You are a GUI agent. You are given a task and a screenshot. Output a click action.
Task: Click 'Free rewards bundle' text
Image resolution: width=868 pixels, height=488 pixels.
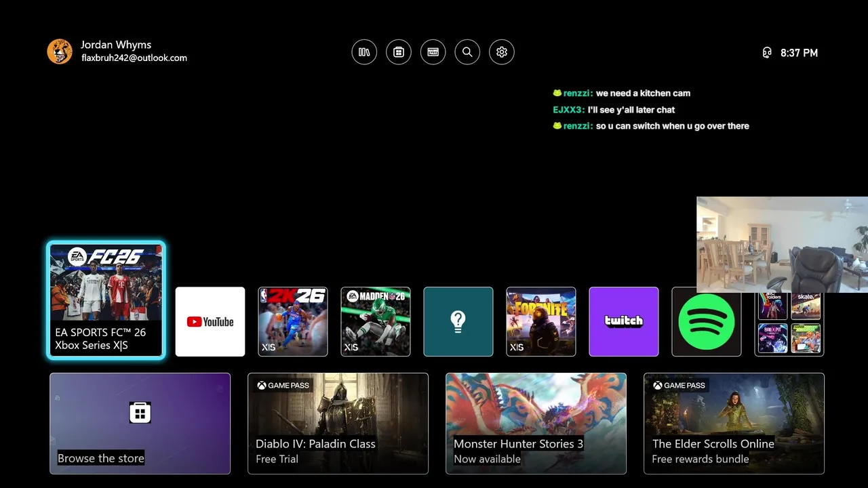click(700, 459)
